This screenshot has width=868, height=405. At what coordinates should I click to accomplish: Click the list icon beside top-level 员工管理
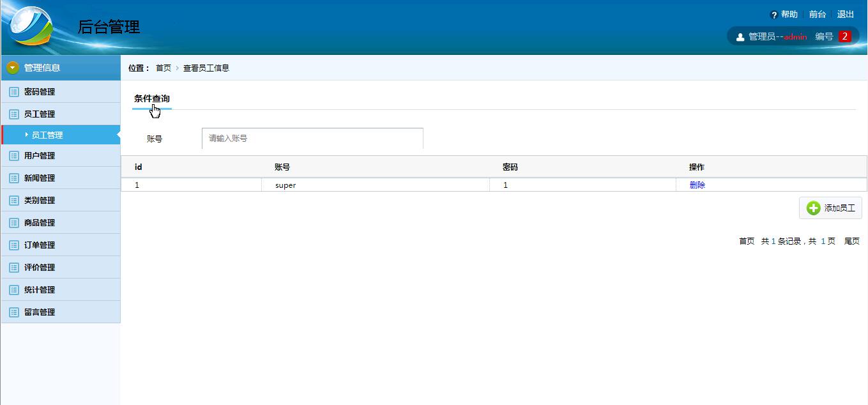tap(14, 114)
